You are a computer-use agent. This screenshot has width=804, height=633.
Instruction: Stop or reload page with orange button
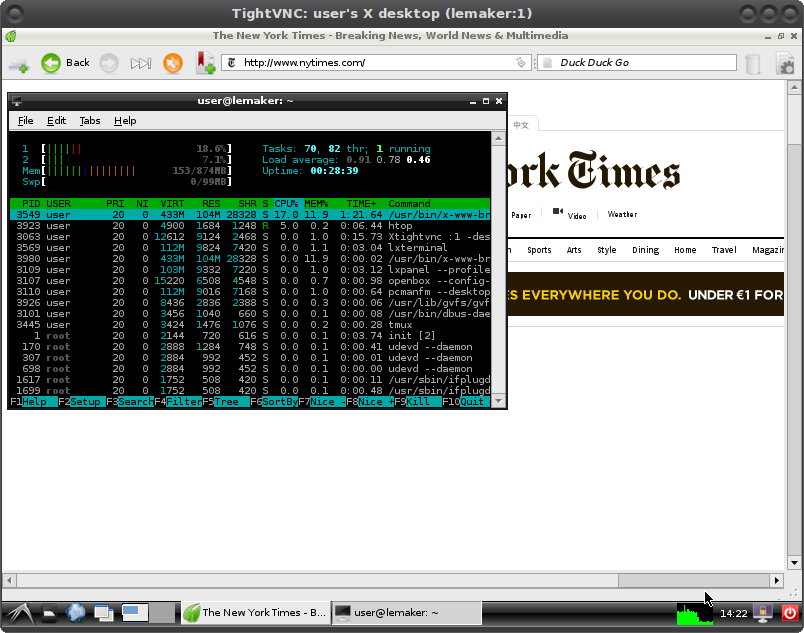pyautogui.click(x=173, y=63)
